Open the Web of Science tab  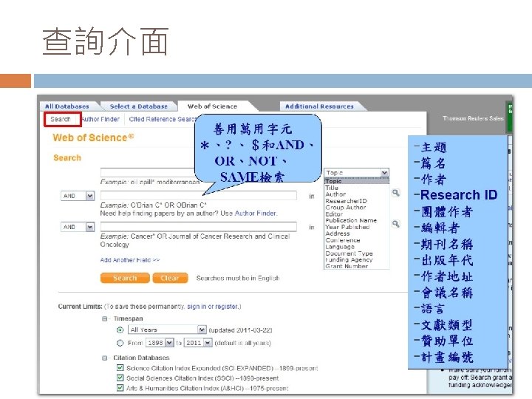(x=212, y=106)
